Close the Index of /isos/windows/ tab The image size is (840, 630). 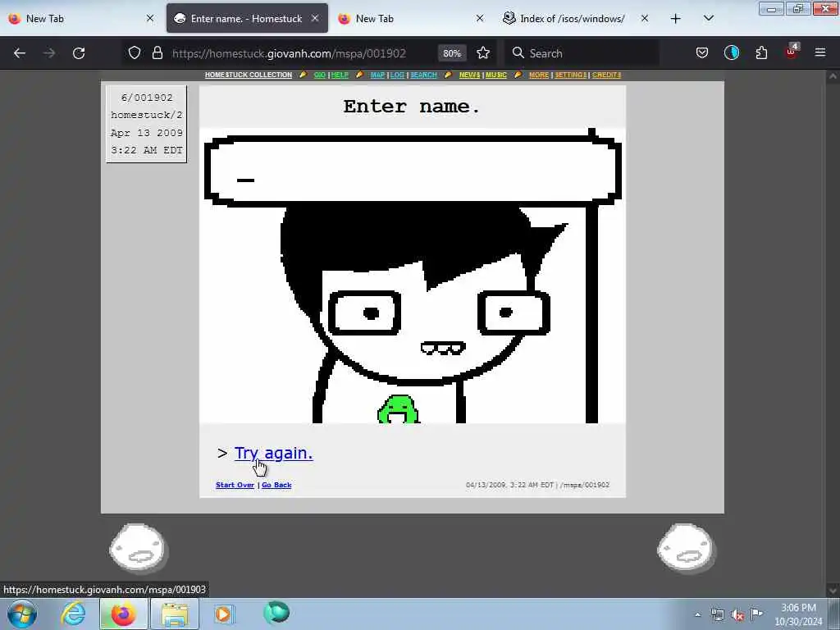tap(645, 19)
